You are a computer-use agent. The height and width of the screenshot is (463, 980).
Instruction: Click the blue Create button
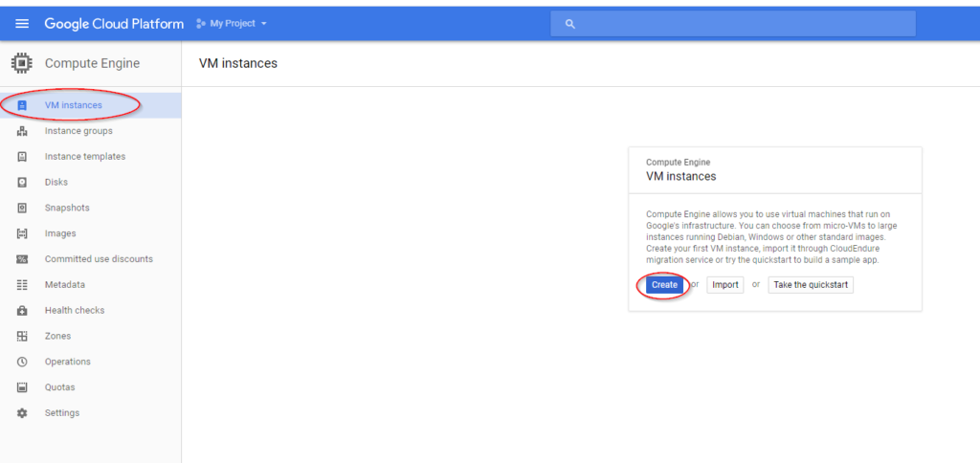(664, 285)
